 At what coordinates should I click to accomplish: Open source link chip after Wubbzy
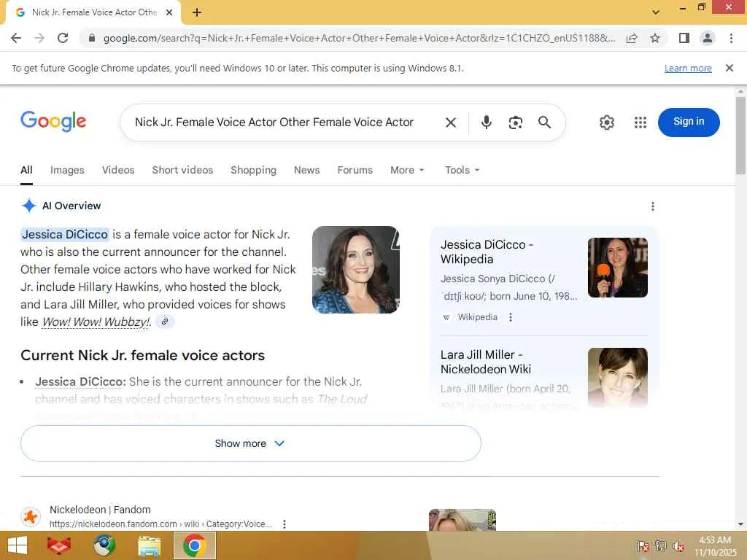coord(165,322)
